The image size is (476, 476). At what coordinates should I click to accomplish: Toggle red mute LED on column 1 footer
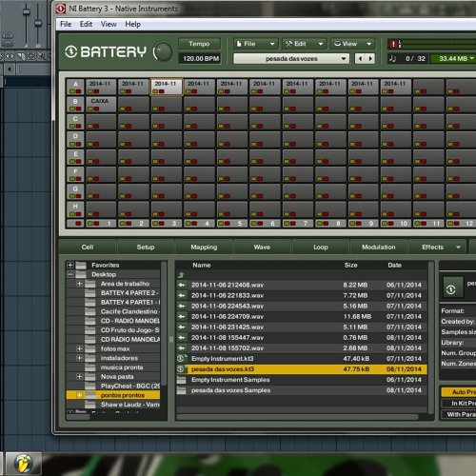pyautogui.click(x=96, y=224)
